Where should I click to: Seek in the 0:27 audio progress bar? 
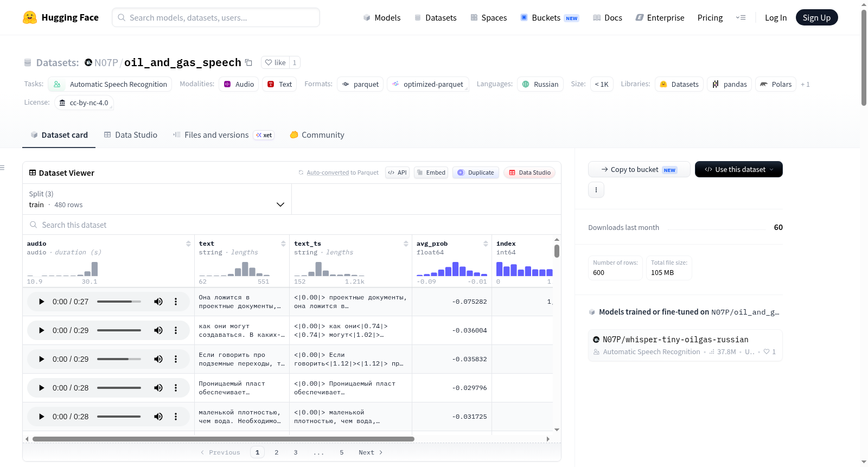click(x=119, y=302)
